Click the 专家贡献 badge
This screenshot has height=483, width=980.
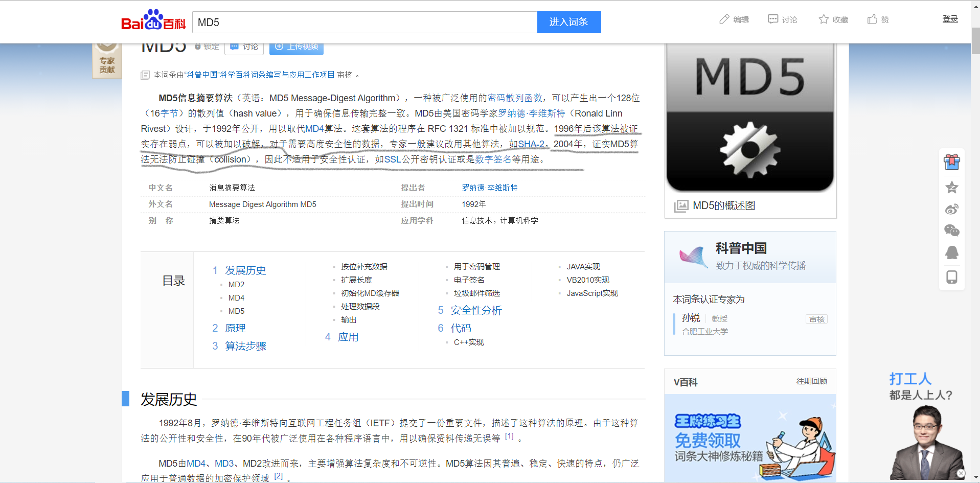(107, 61)
